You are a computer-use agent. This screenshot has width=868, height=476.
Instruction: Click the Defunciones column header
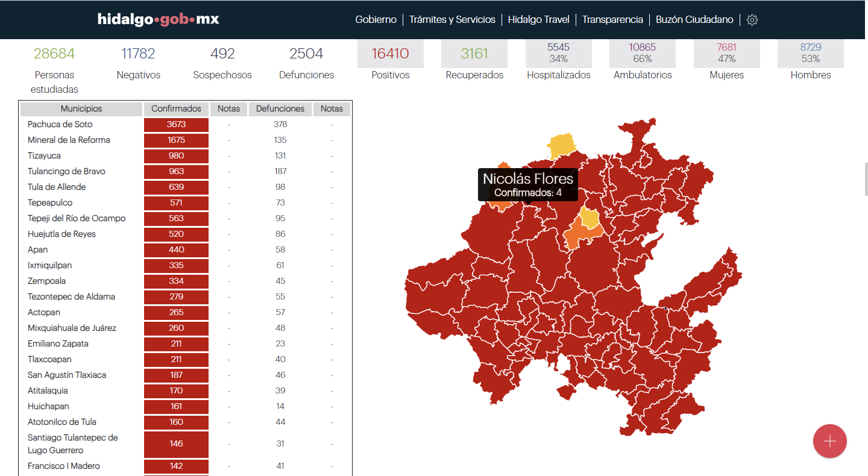click(280, 109)
